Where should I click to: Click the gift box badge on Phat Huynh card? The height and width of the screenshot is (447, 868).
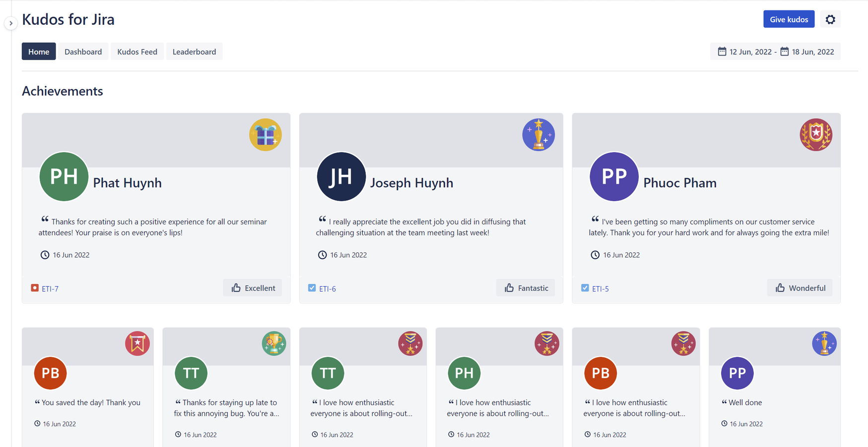point(266,135)
